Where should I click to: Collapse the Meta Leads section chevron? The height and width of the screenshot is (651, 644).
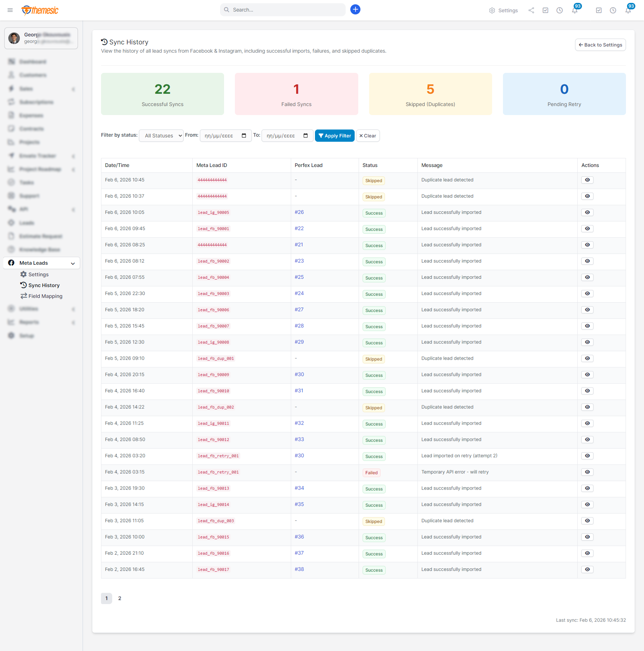point(73,263)
